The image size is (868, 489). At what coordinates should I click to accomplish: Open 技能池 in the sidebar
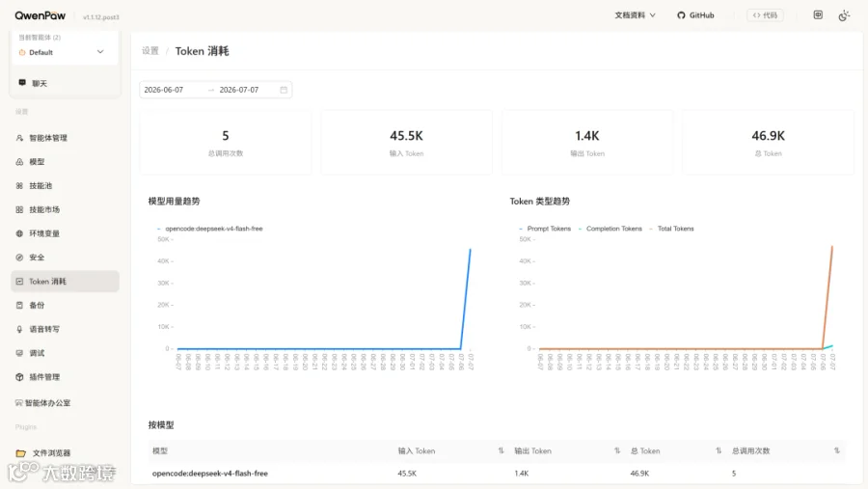pos(65,185)
